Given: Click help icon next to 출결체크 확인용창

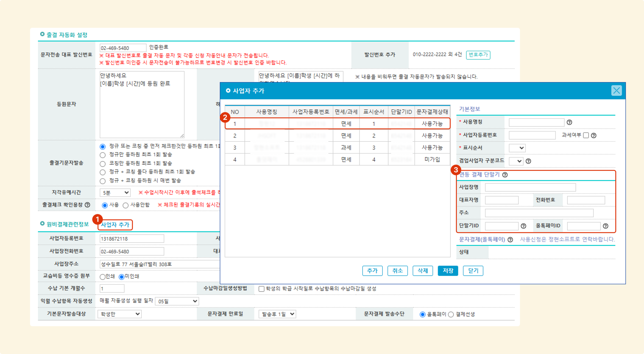Looking at the screenshot, I should click(87, 205).
